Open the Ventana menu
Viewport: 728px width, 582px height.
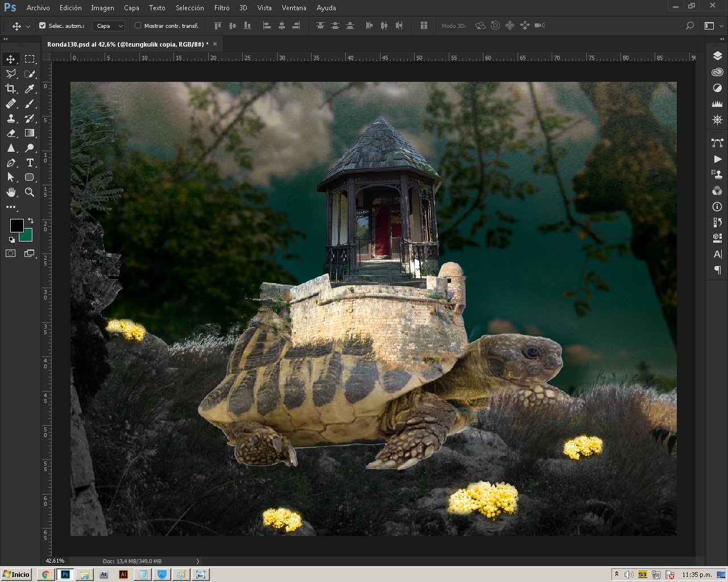click(x=294, y=8)
